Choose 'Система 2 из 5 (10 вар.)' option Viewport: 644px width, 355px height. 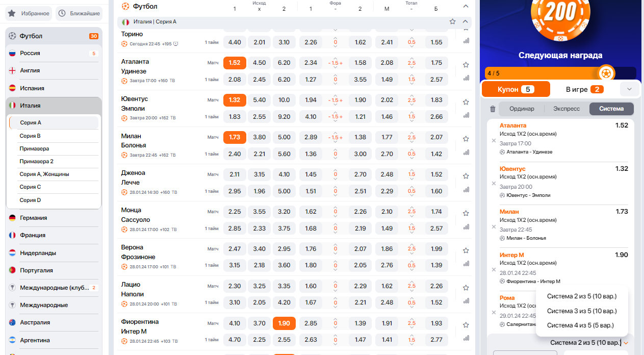(582, 296)
